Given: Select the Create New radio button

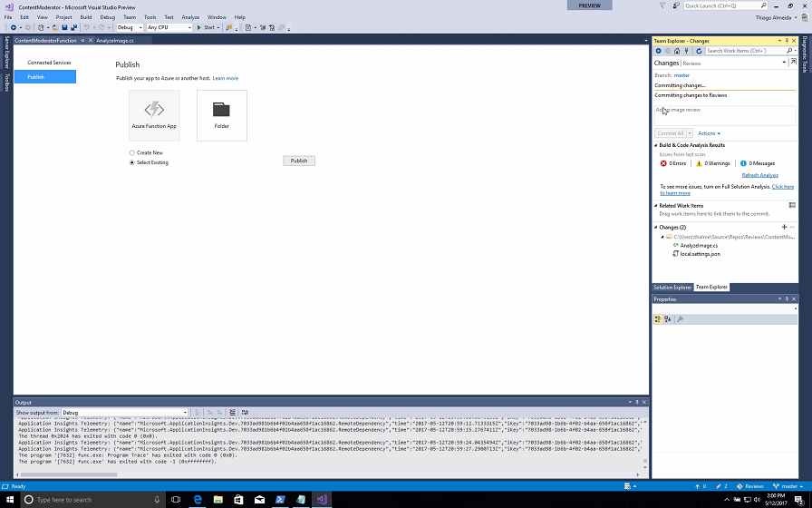Looking at the screenshot, I should coord(132,153).
